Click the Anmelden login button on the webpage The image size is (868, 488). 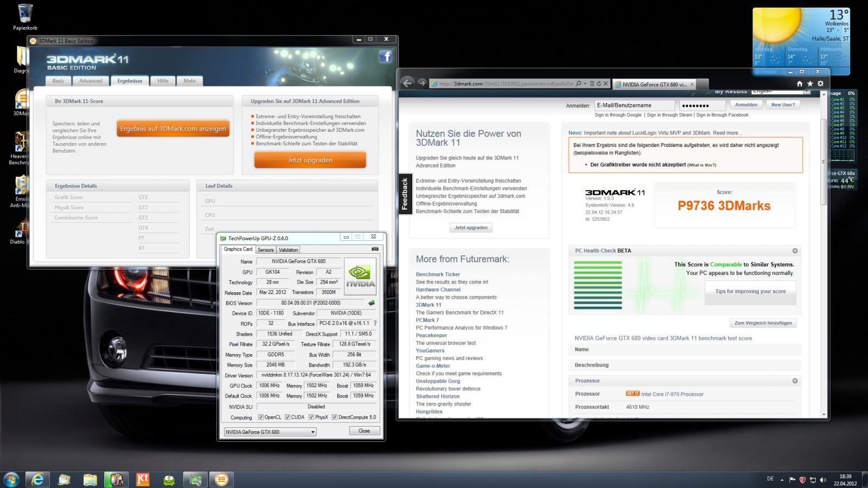746,105
